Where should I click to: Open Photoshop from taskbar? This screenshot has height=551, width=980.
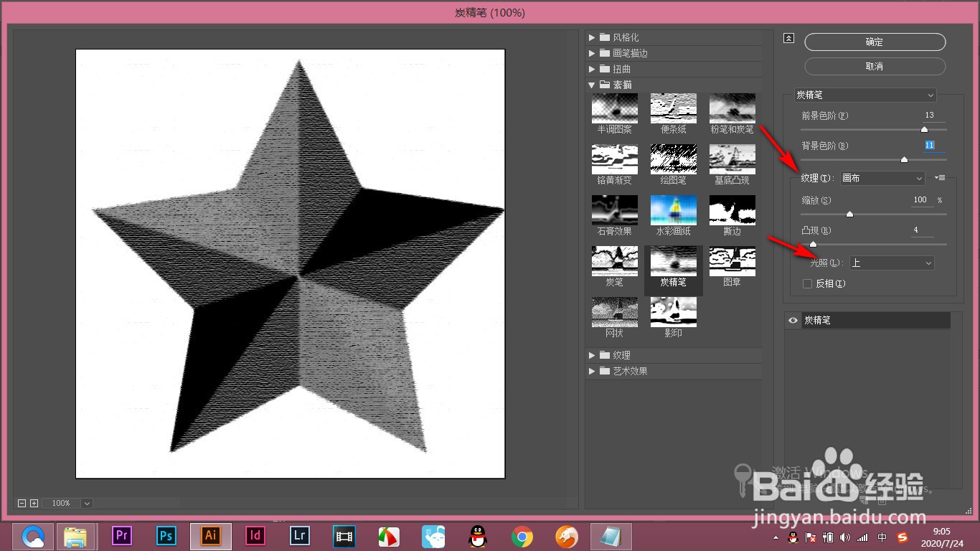(166, 536)
